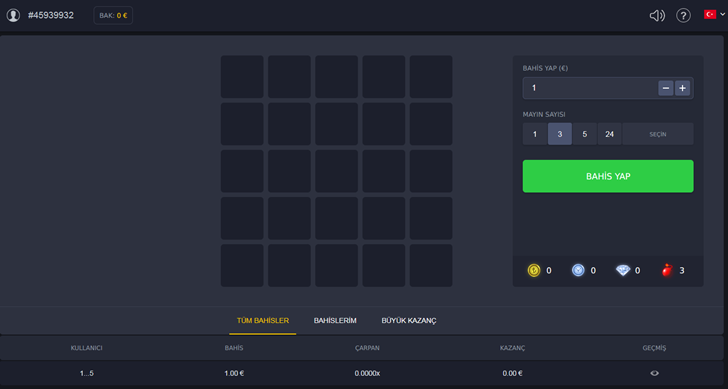Click the GEÇMİŞ column header
The height and width of the screenshot is (389, 728).
point(654,348)
